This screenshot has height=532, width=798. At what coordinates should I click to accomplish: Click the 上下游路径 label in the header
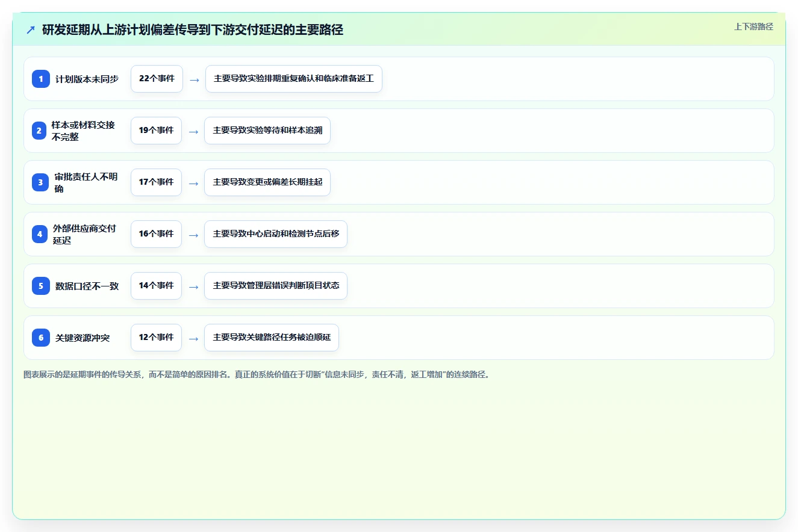pos(753,26)
